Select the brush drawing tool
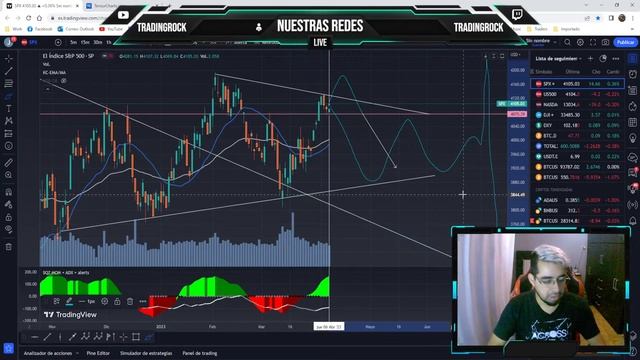This screenshot has height=360, width=640. tap(9, 96)
